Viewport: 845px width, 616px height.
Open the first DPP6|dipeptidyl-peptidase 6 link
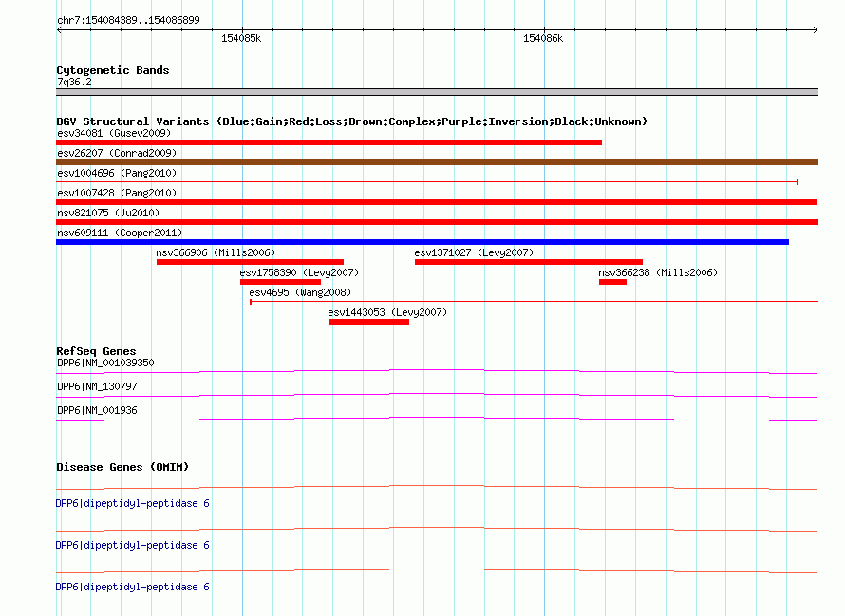[133, 503]
